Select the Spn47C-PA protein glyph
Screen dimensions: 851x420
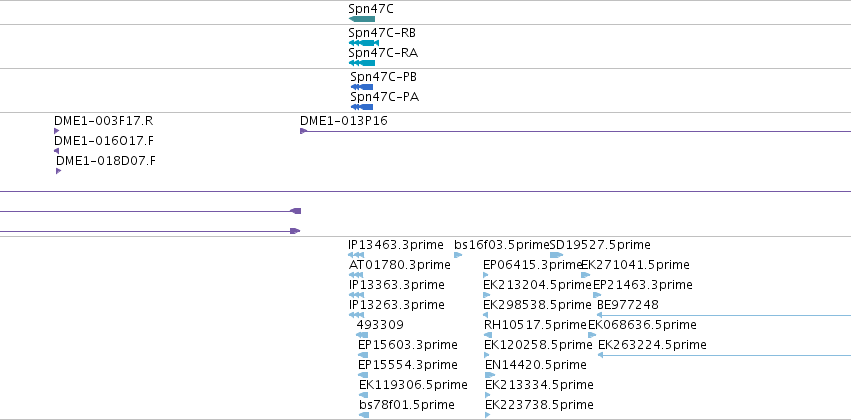361,107
